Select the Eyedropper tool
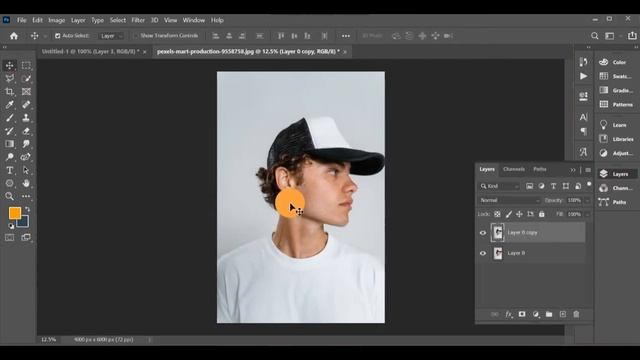 (x=9, y=104)
